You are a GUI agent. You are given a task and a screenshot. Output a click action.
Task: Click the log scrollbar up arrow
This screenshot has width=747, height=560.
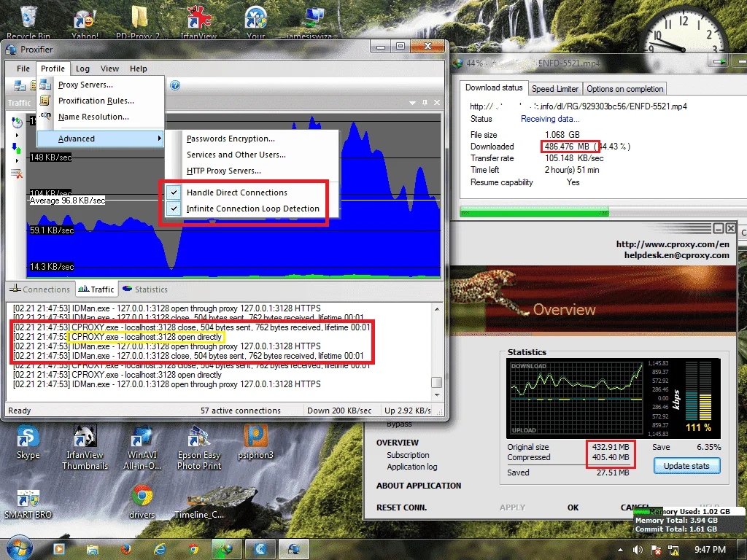437,309
